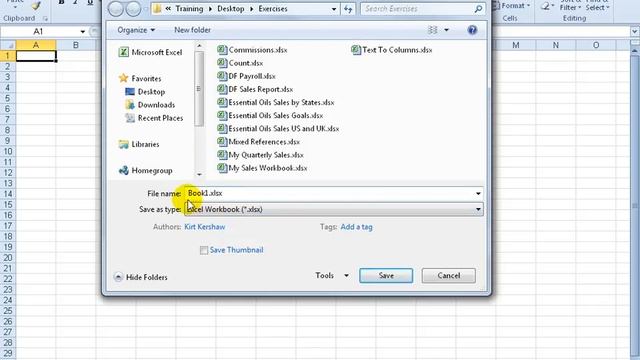Viewport: 640px width, 360px height.
Task: Open the Organize menu
Action: click(136, 30)
